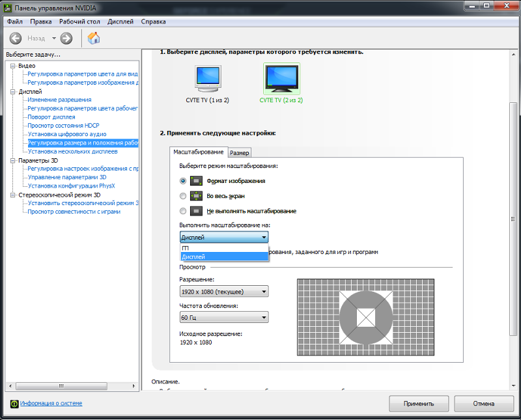Collapse the Видео tree node

pos(12,66)
